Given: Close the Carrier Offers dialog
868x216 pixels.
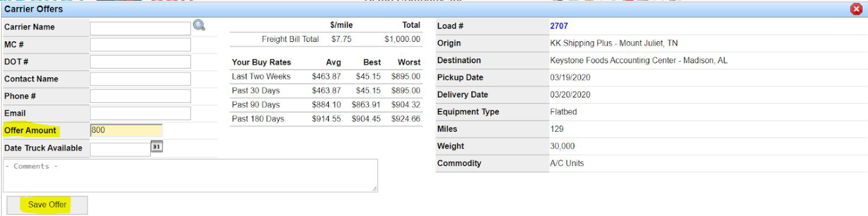Looking at the screenshot, I should click(x=856, y=9).
